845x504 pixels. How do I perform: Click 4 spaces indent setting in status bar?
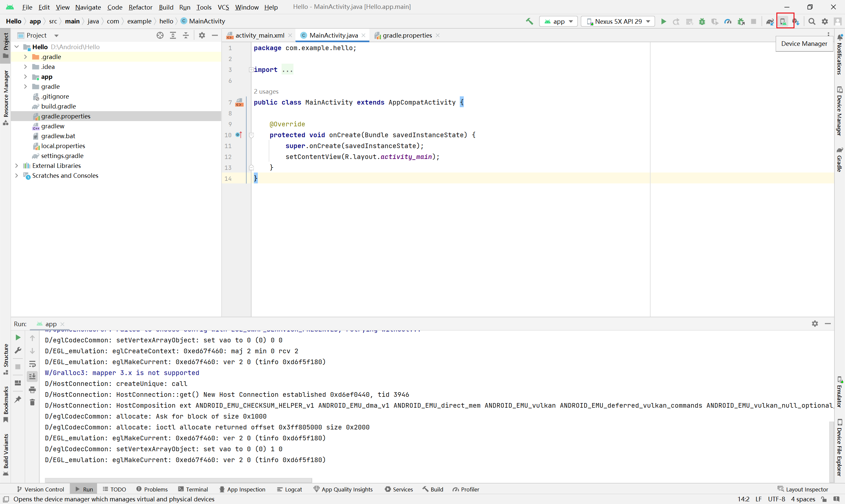(x=803, y=499)
